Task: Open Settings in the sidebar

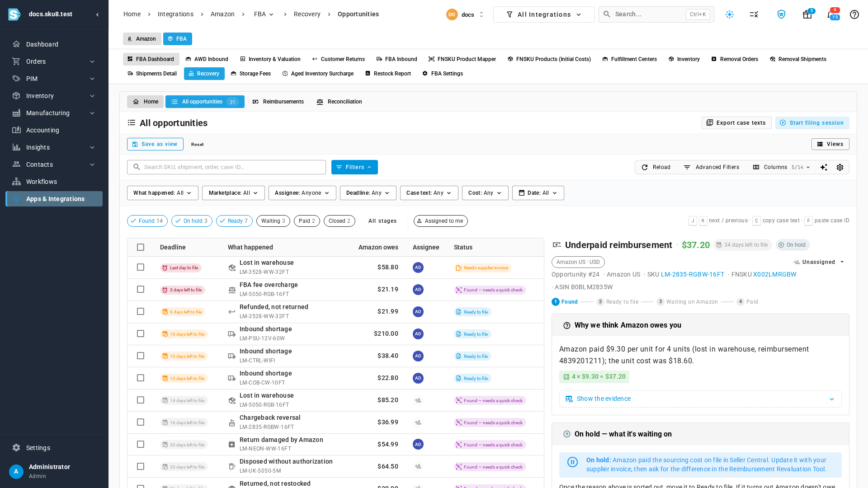Action: (x=54, y=448)
